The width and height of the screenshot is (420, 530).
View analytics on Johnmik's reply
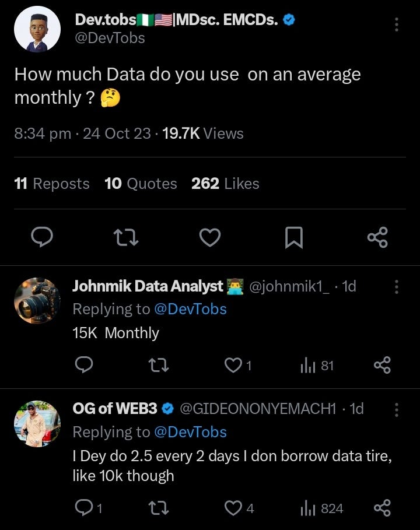coord(307,366)
